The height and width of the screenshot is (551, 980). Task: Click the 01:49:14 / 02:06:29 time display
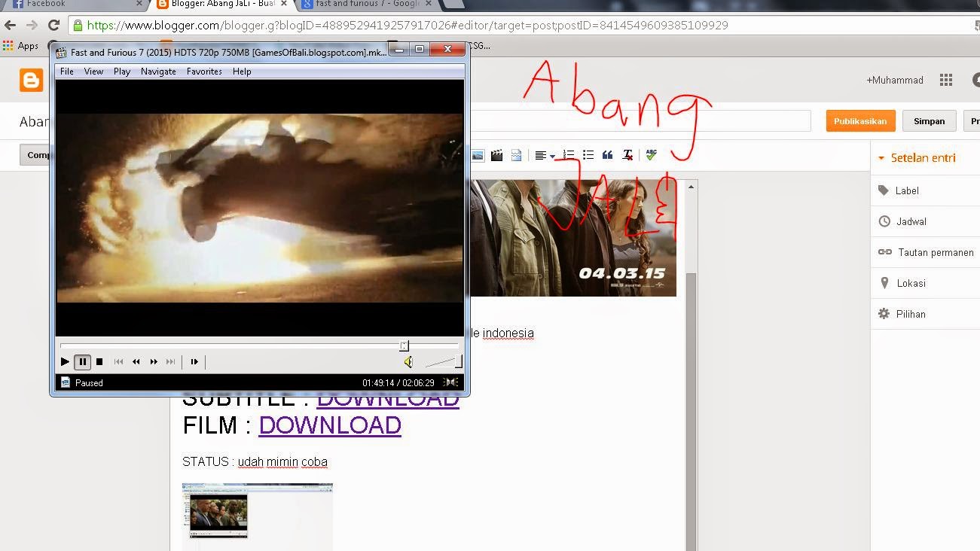pyautogui.click(x=398, y=382)
